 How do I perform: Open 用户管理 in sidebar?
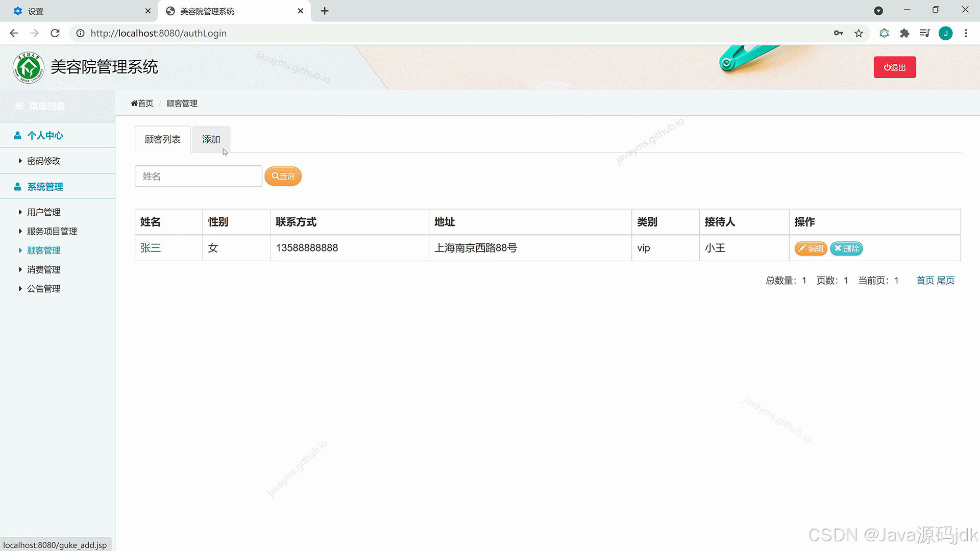click(43, 212)
